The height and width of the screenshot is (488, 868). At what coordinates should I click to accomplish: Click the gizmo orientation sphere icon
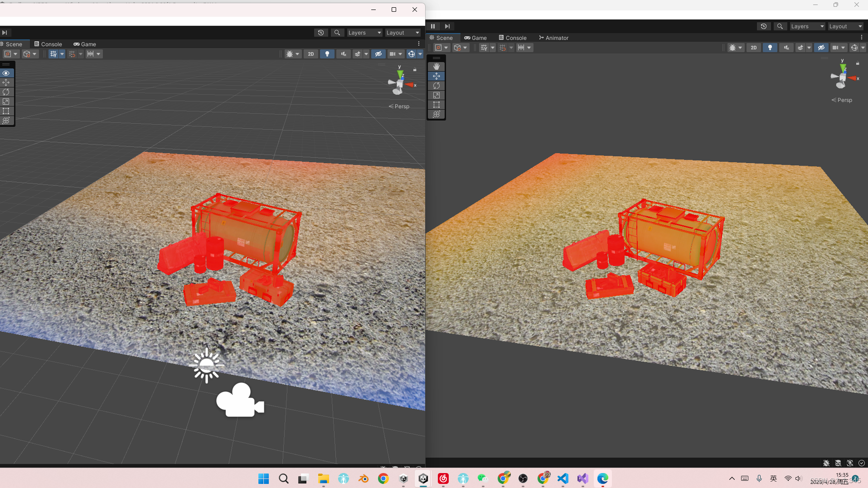point(854,47)
